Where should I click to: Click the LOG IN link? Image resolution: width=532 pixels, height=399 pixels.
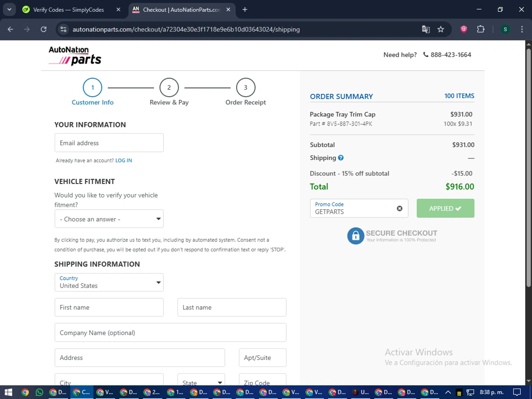coord(123,160)
